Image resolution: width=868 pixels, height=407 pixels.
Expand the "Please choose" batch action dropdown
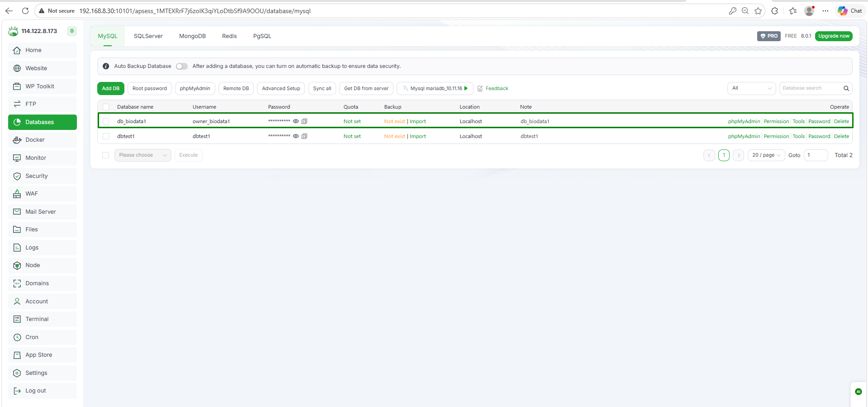coord(142,155)
